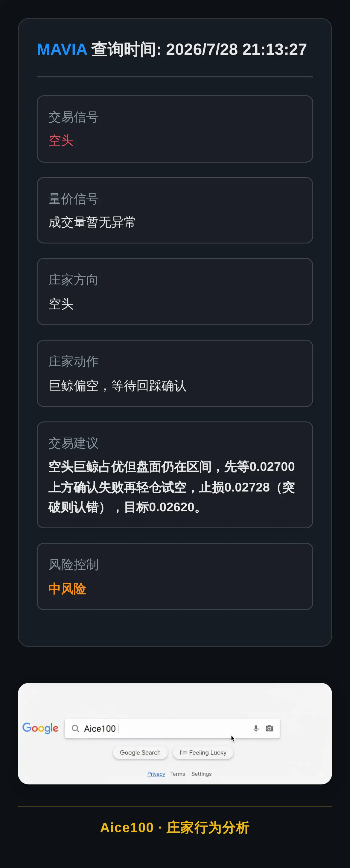Viewport: 350px width, 868px height.
Task: Click the orange 中风险 label
Action: pyautogui.click(x=67, y=589)
